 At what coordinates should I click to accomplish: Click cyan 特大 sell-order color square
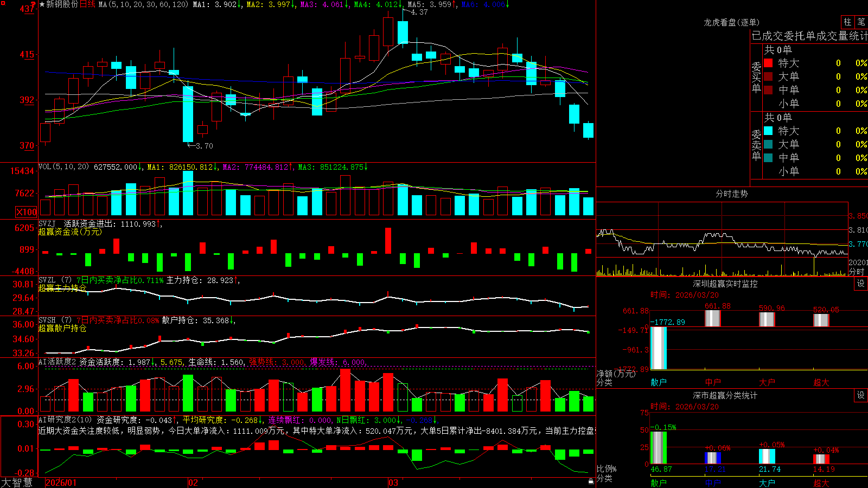[x=768, y=131]
